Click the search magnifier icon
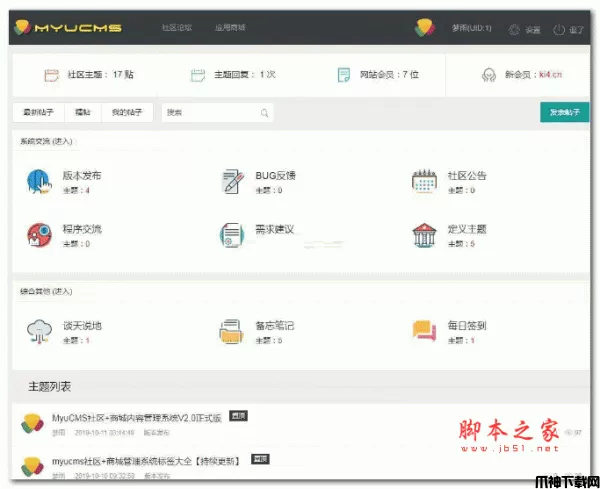Viewport: 600px width, 489px height. 264,113
